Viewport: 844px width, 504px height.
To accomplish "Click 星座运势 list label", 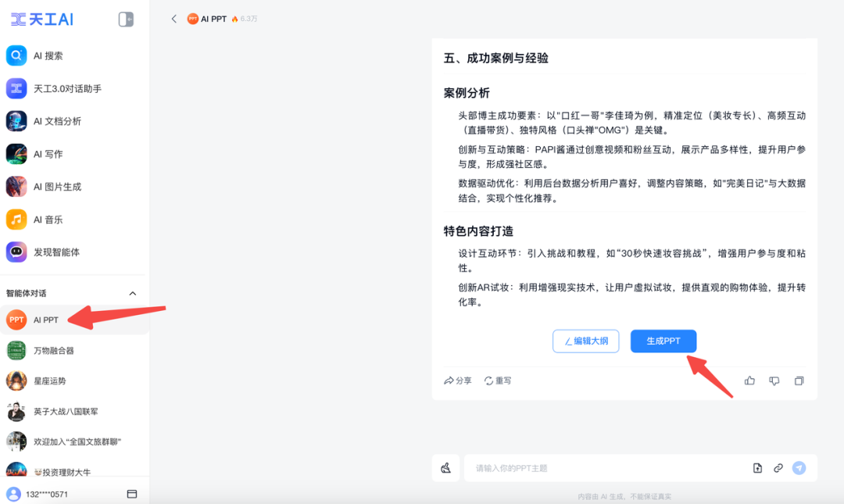I will point(49,381).
